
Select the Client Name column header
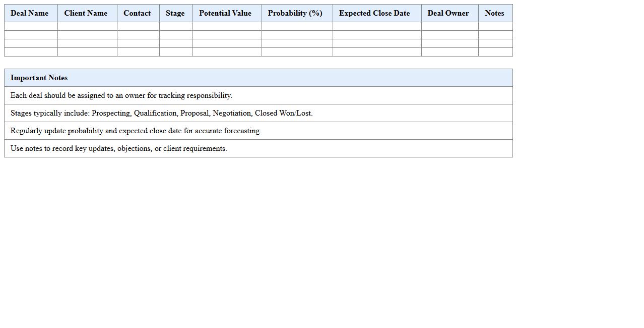point(86,13)
